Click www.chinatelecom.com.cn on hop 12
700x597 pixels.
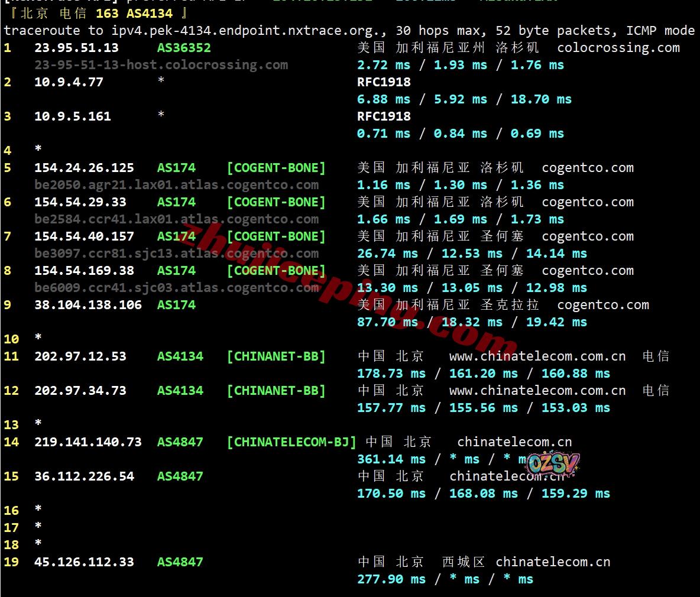pos(537,391)
